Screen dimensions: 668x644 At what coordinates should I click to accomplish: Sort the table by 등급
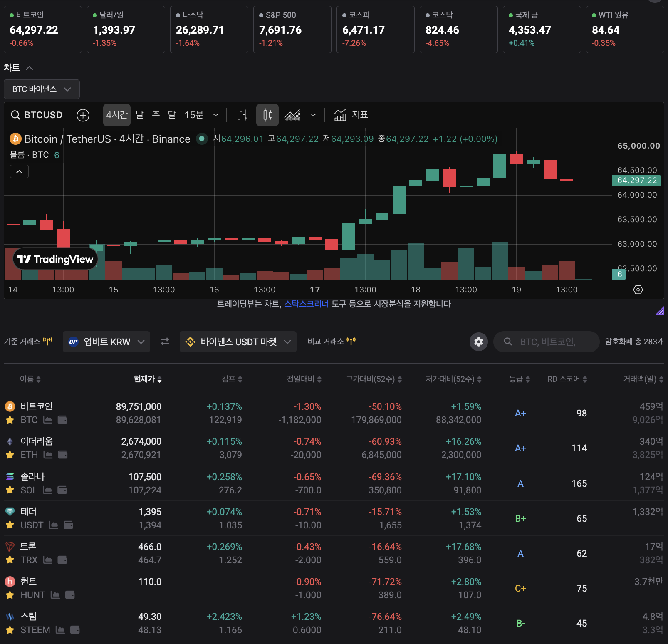[x=520, y=379]
